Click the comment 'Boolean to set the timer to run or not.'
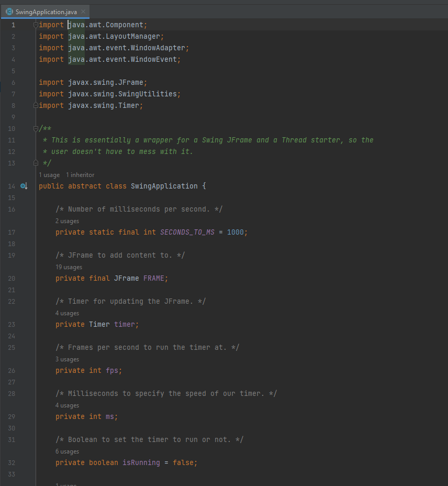This screenshot has width=448, height=486. coord(149,440)
